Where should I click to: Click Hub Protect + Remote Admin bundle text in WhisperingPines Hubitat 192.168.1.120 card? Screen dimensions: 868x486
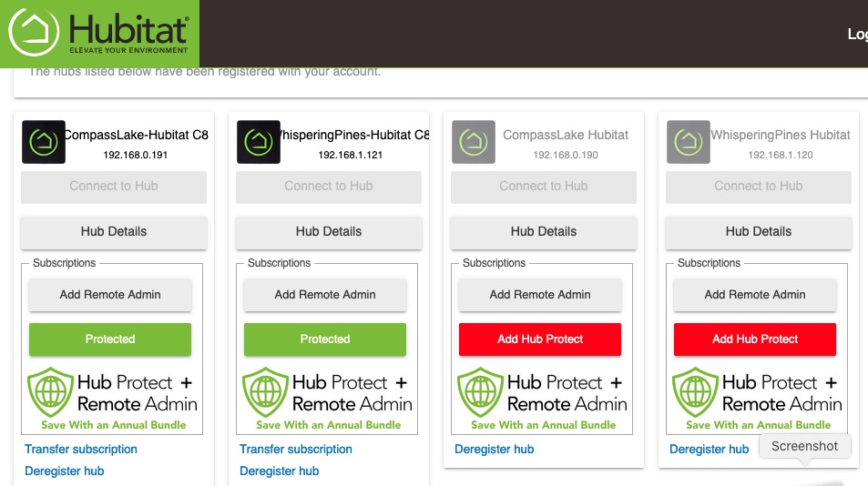(781, 393)
